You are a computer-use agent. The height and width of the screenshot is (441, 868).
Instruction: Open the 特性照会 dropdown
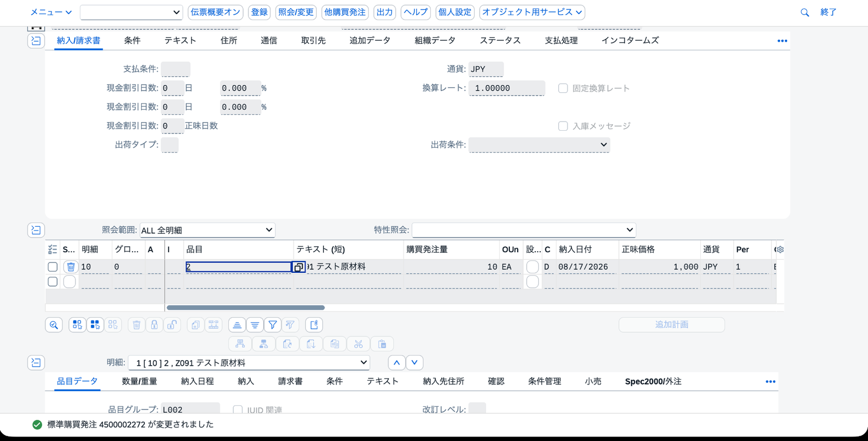point(524,230)
